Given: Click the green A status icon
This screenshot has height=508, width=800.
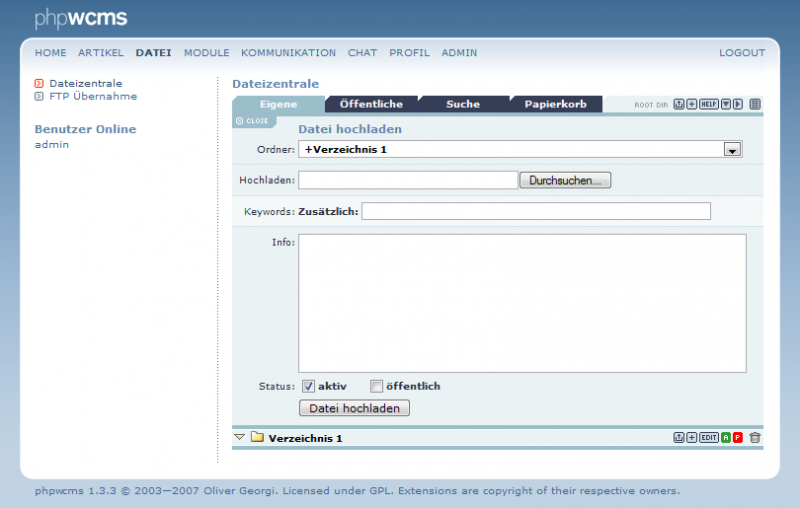Looking at the screenshot, I should tap(726, 437).
